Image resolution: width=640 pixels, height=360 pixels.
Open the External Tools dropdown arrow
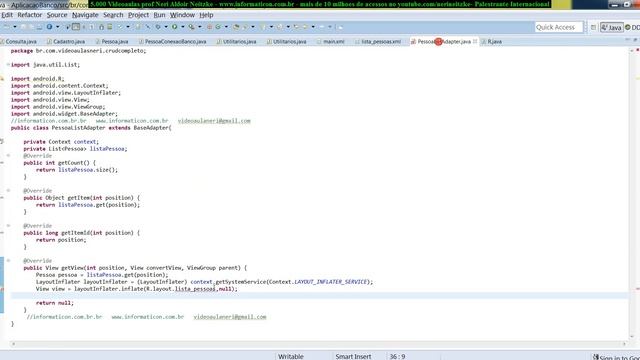[200, 27]
